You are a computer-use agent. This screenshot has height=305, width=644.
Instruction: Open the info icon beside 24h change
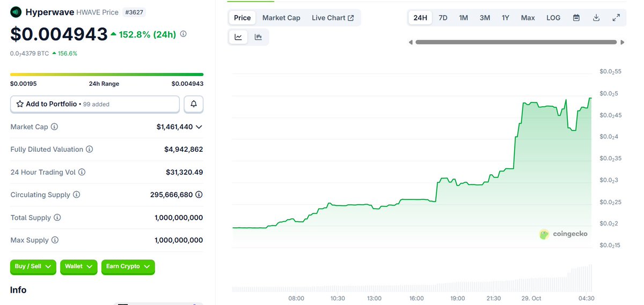183,34
